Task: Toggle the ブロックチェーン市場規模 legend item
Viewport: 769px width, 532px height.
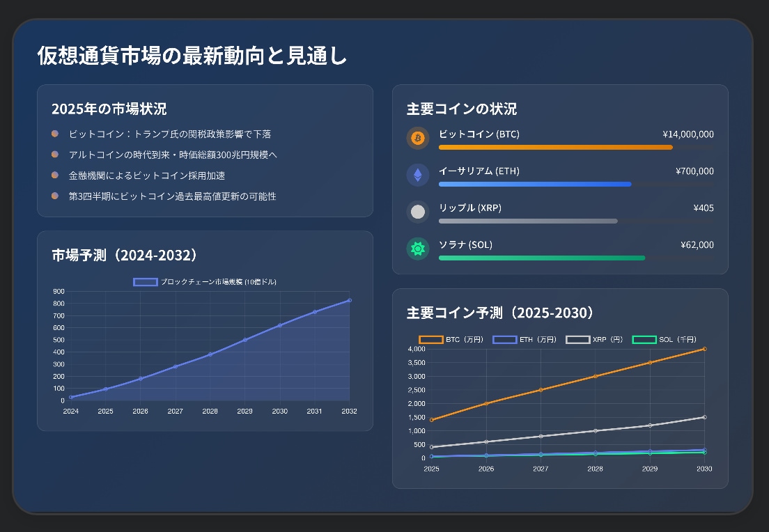Action: (x=205, y=282)
